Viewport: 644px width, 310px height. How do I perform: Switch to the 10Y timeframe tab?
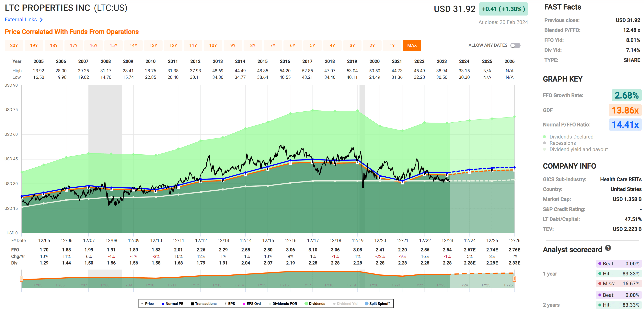tap(213, 45)
